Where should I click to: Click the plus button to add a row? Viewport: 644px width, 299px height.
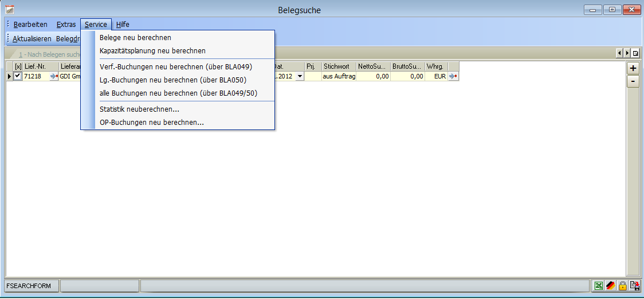point(633,68)
